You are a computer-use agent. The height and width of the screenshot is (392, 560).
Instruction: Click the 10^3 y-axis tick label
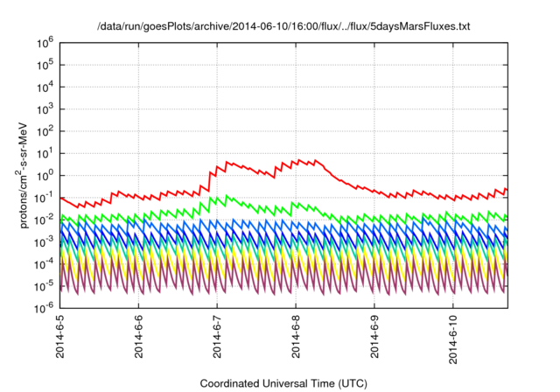point(45,109)
